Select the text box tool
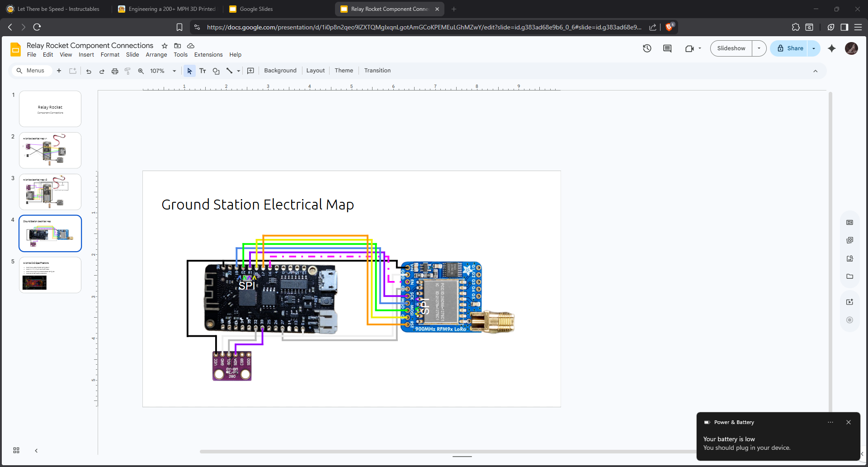 tap(203, 71)
